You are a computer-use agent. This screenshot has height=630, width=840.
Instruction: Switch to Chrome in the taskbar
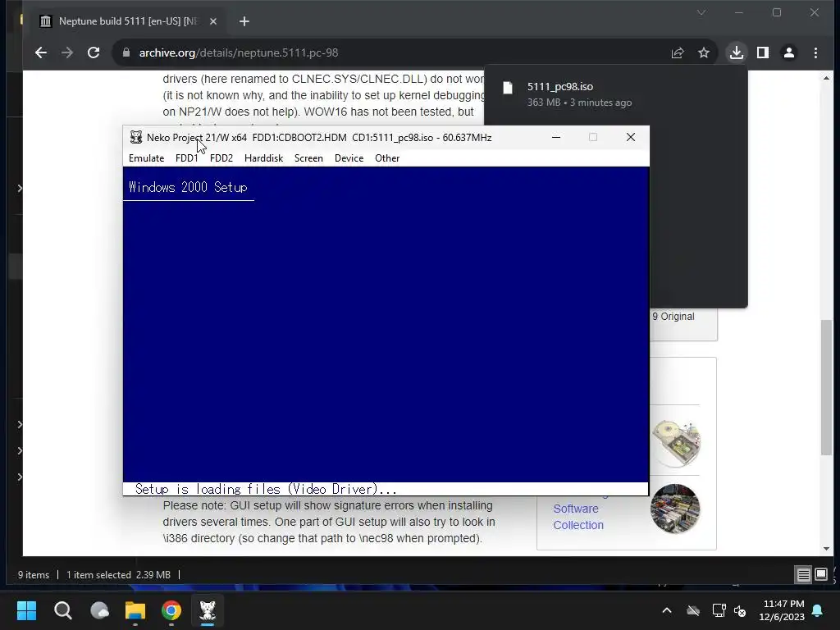171,610
